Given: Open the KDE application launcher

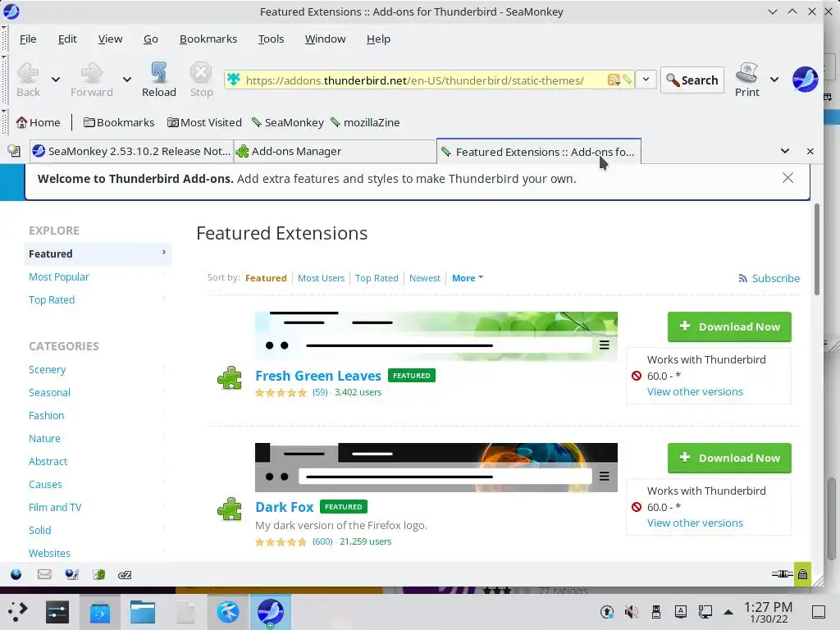Looking at the screenshot, I should click(18, 611).
